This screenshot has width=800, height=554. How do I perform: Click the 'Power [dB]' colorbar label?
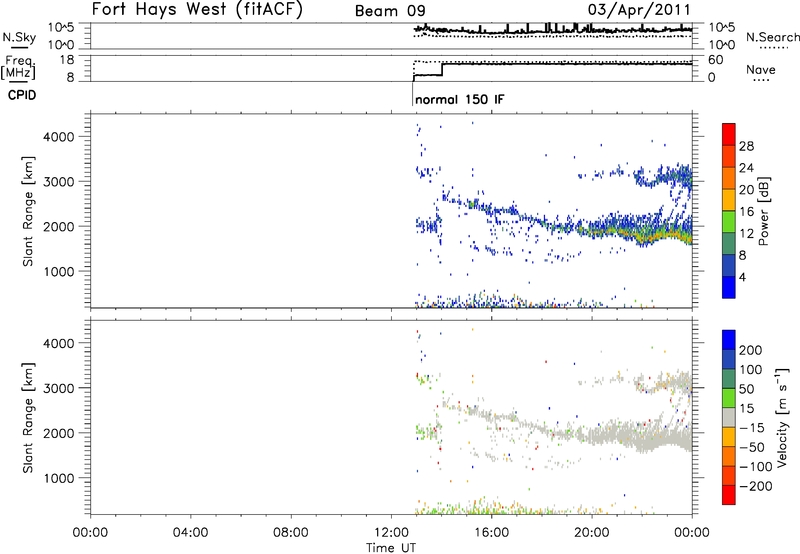coord(763,211)
